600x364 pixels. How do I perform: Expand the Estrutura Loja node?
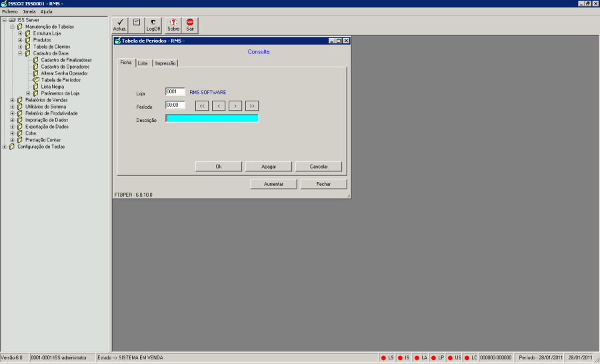[x=20, y=33]
